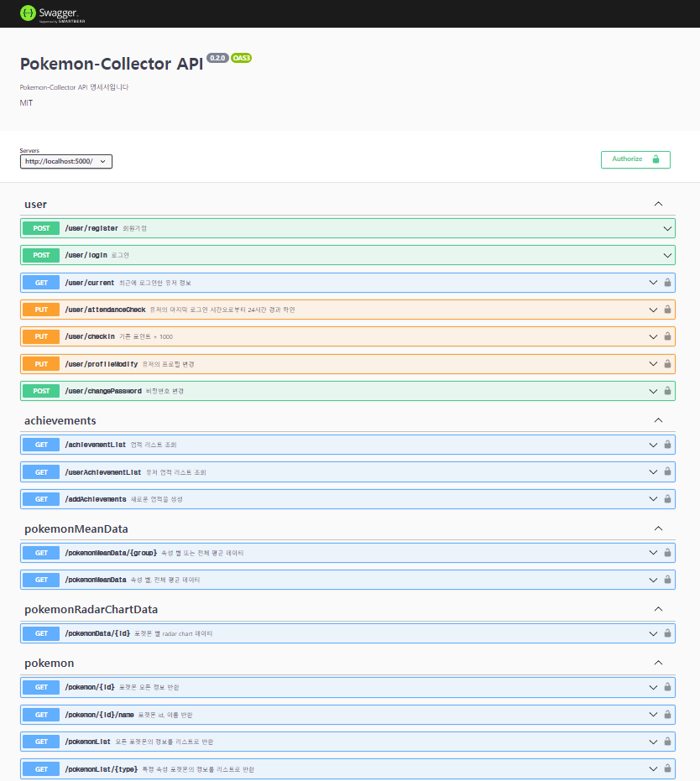
Task: Click the /user/login path text
Action: pyautogui.click(x=86, y=255)
